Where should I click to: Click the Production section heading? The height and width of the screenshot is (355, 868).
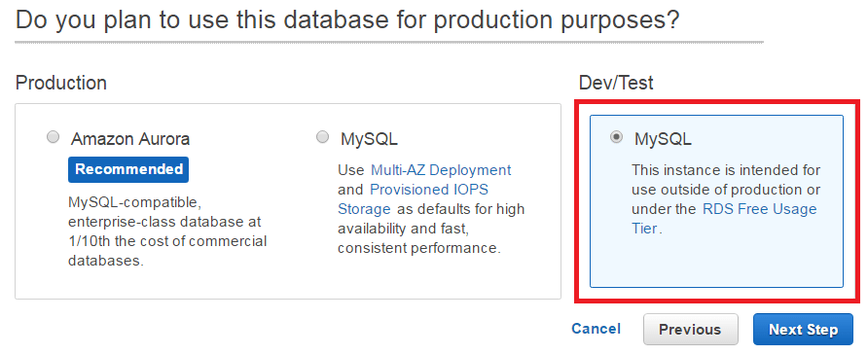pyautogui.click(x=61, y=83)
